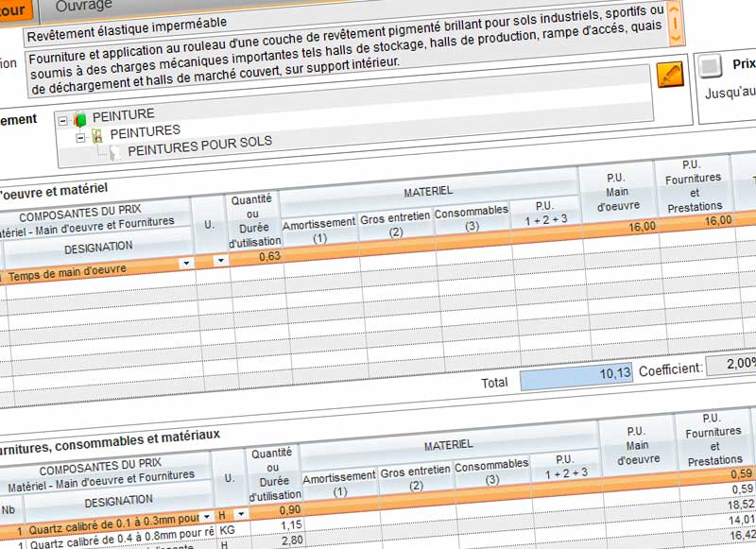Open unit dropdown next to Temps de main d'oeuvre
The width and height of the screenshot is (756, 549).
[220, 261]
